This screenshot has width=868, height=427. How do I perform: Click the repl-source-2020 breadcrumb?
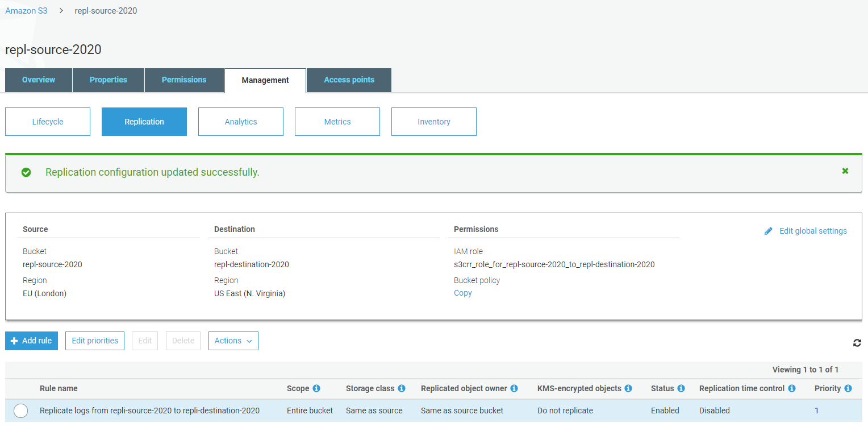pyautogui.click(x=106, y=11)
